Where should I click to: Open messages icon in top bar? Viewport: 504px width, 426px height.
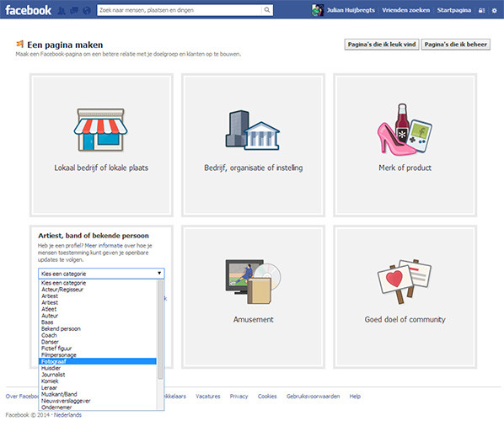74,11
